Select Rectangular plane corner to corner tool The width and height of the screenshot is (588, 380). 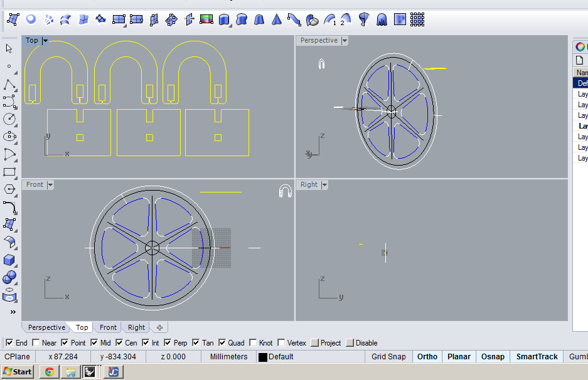[x=119, y=19]
